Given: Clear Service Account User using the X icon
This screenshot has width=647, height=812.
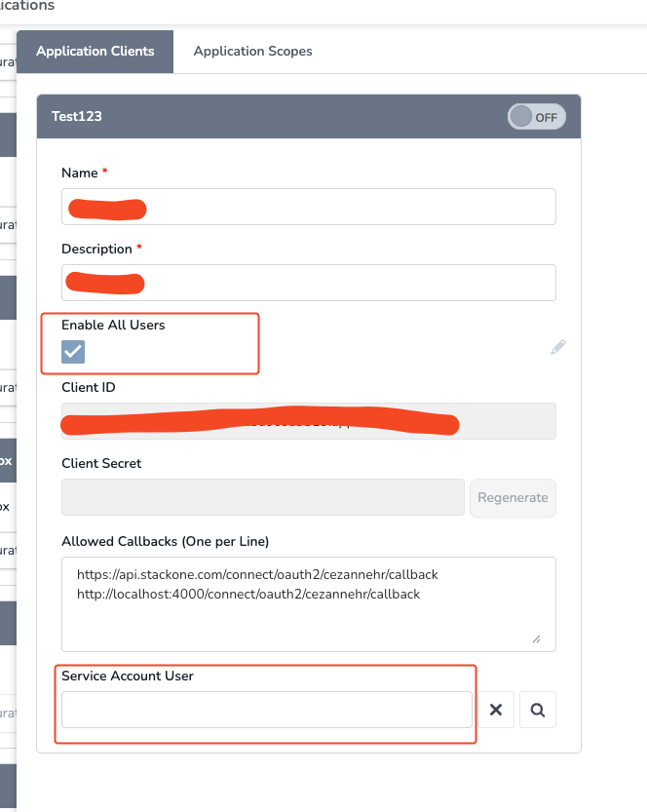Looking at the screenshot, I should point(497,710).
